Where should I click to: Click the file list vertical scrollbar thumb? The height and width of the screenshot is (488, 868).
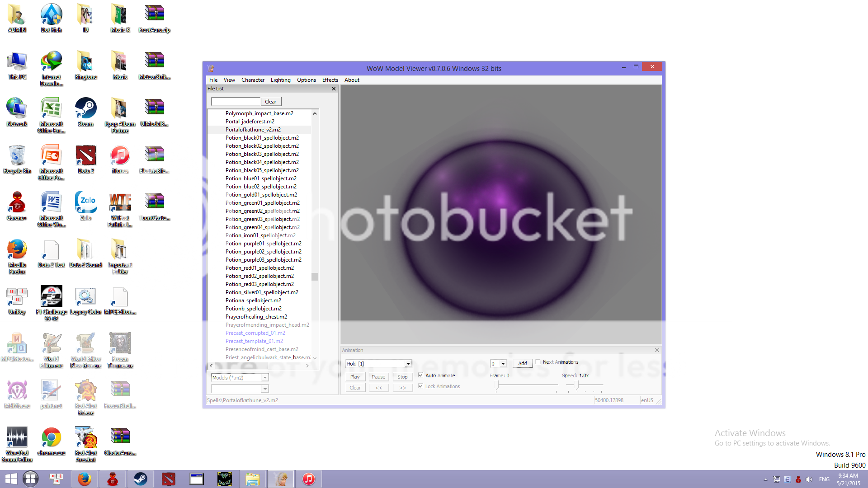pyautogui.click(x=315, y=277)
